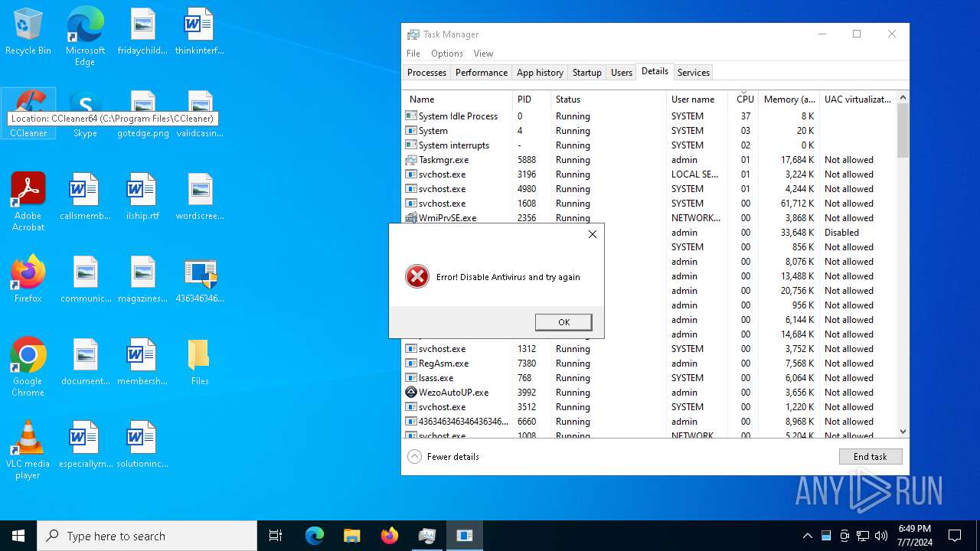The width and height of the screenshot is (980, 551).
Task: Select the lsass.exe process icon
Action: click(x=411, y=378)
